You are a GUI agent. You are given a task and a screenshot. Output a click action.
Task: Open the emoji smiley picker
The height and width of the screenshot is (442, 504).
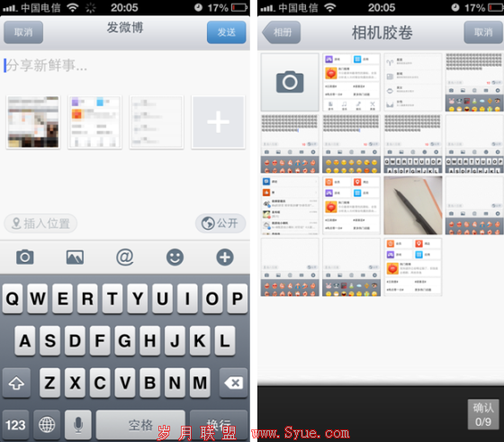175,257
